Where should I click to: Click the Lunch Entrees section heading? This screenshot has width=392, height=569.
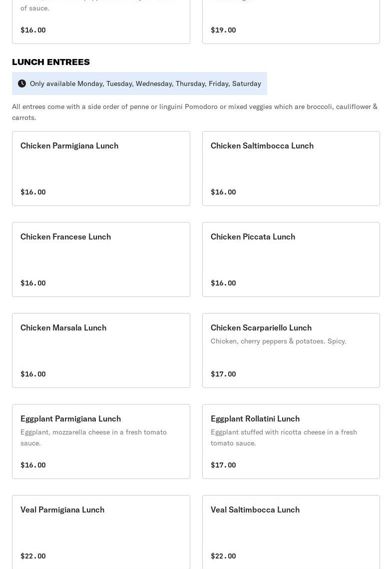(x=51, y=62)
